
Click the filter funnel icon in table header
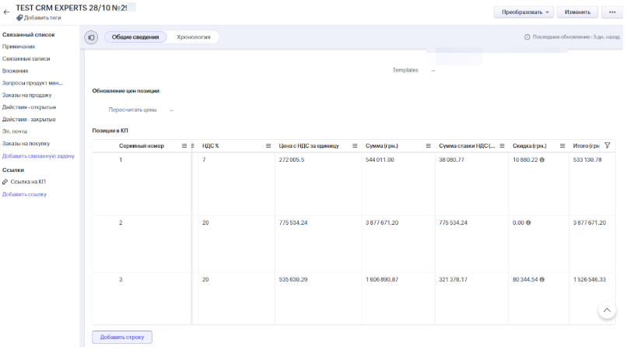608,145
